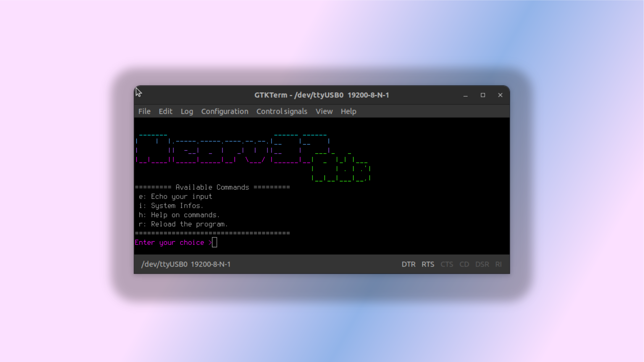
Task: Minimize the GTKTerm window
Action: tap(465, 95)
